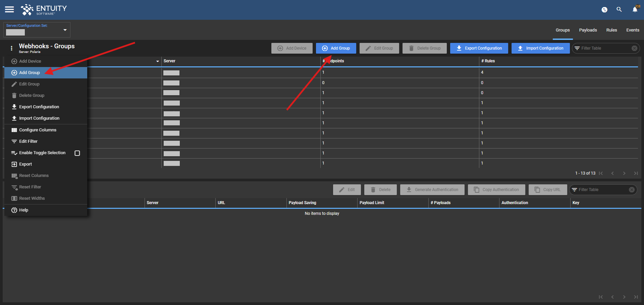This screenshot has height=305, width=644.
Task: Choose Import Configuration in the context menu
Action: [x=46, y=118]
